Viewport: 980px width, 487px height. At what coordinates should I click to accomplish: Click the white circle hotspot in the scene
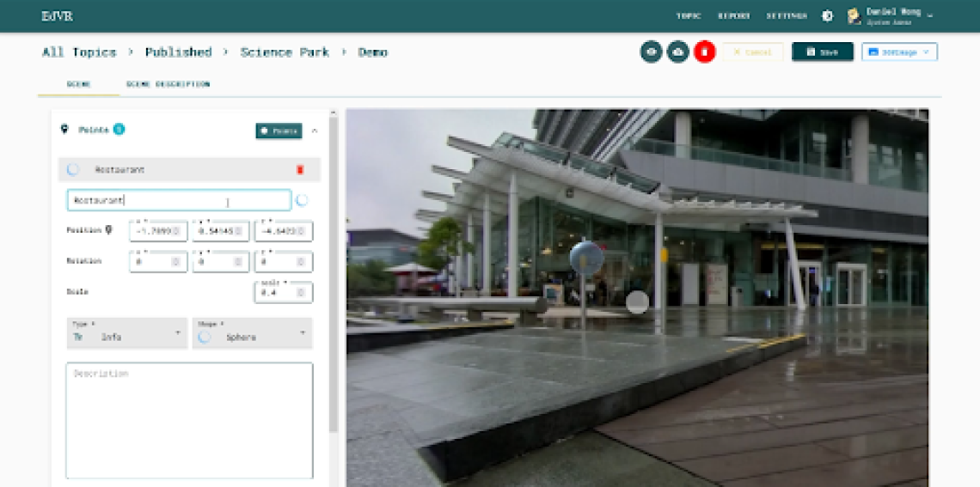(637, 301)
